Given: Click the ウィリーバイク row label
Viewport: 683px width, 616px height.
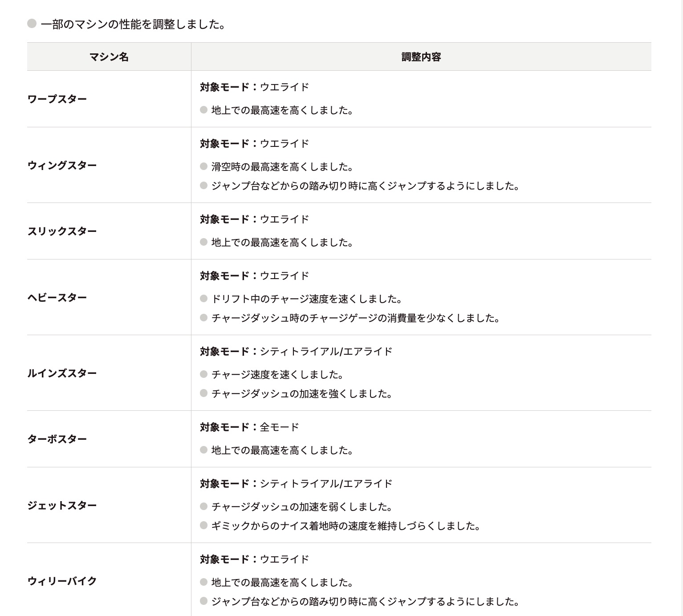Looking at the screenshot, I should point(62,581).
